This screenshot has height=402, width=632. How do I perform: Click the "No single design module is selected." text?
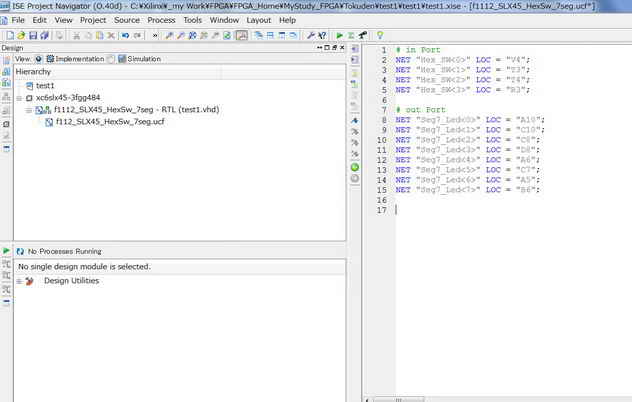[84, 267]
